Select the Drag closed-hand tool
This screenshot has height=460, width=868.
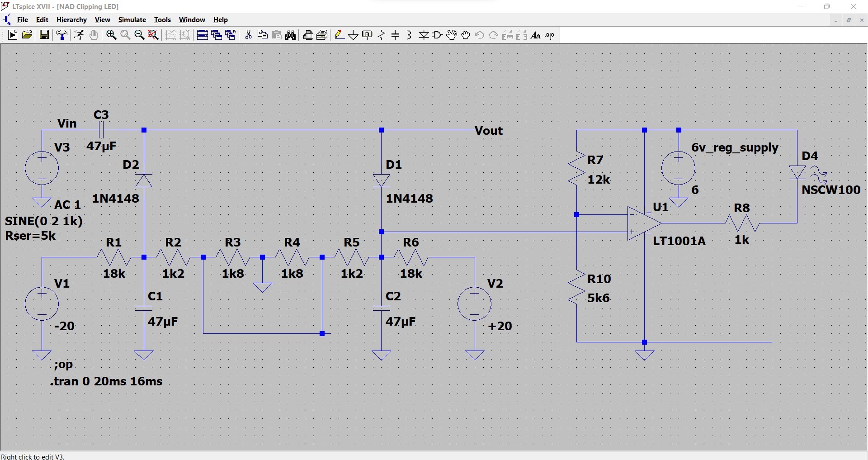pos(466,35)
